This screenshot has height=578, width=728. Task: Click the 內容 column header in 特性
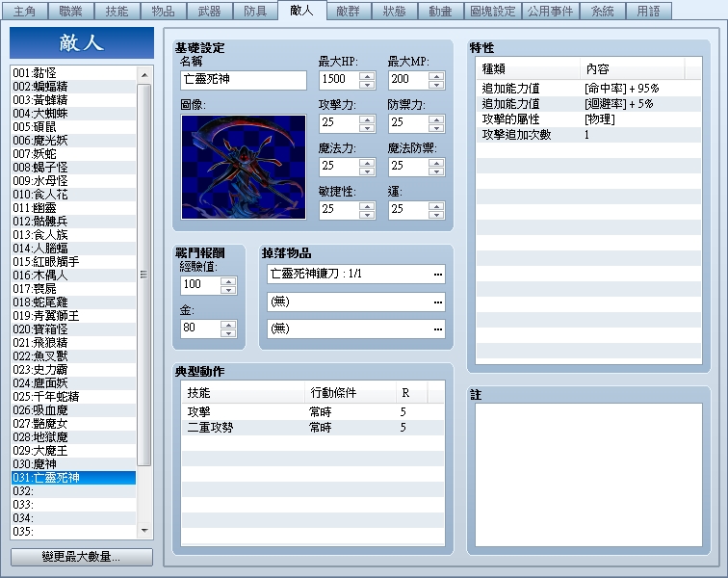[633, 69]
